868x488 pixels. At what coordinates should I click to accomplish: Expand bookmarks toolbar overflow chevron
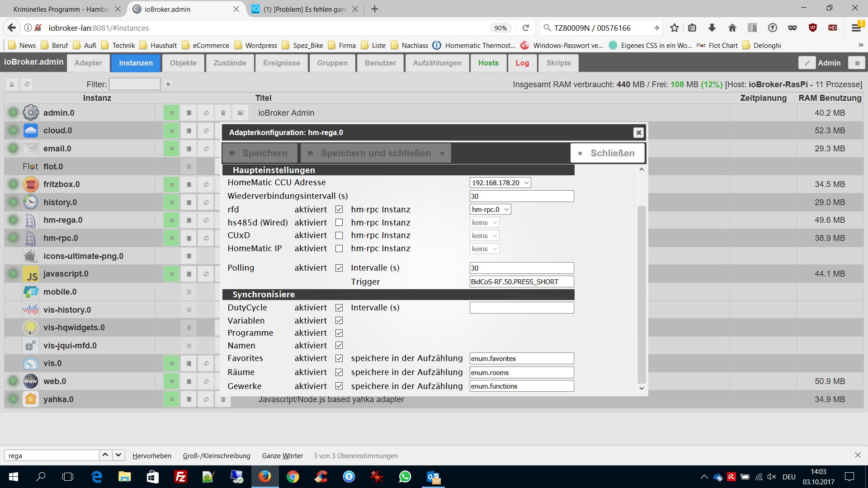point(861,45)
